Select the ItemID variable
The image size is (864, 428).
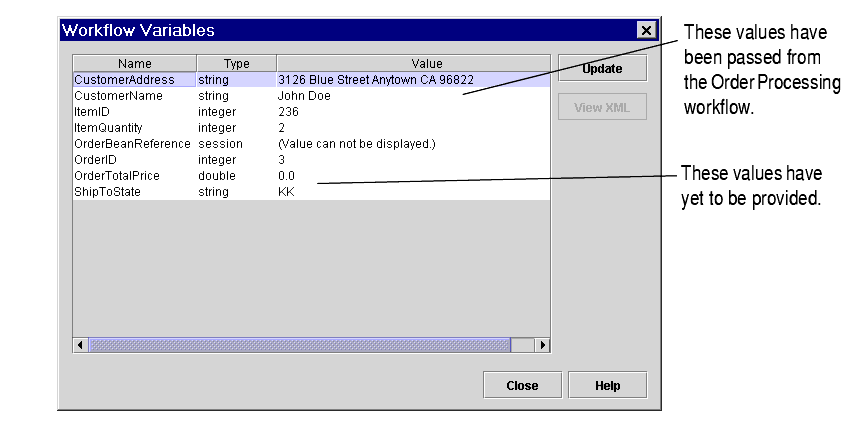pos(311,112)
